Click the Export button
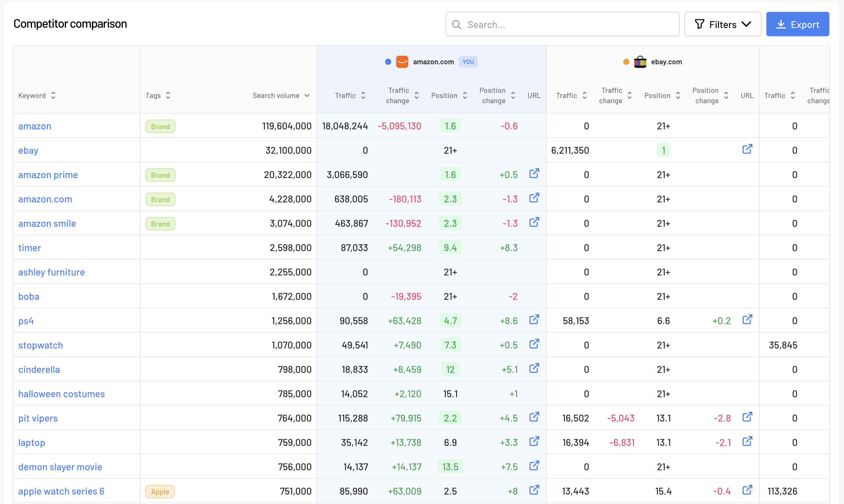 797,24
